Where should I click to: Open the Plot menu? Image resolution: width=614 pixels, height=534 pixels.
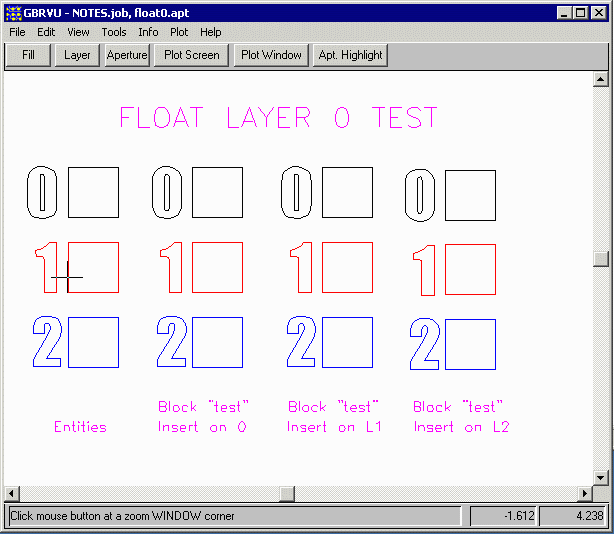click(179, 32)
